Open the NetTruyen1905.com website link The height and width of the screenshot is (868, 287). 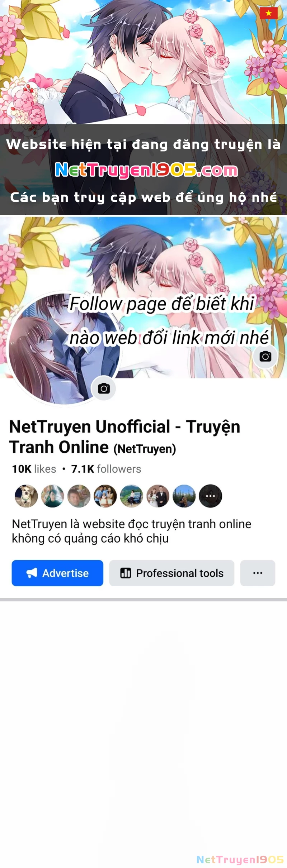pos(146,170)
